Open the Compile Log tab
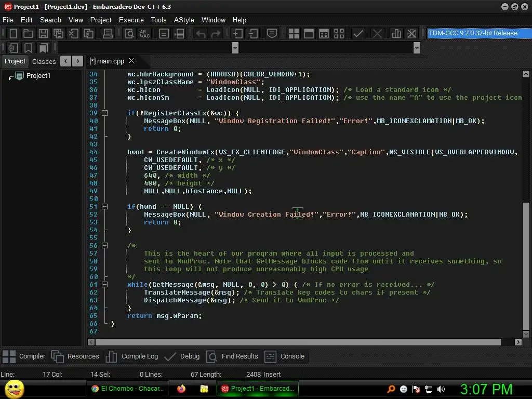The width and height of the screenshot is (532, 399). (x=132, y=356)
